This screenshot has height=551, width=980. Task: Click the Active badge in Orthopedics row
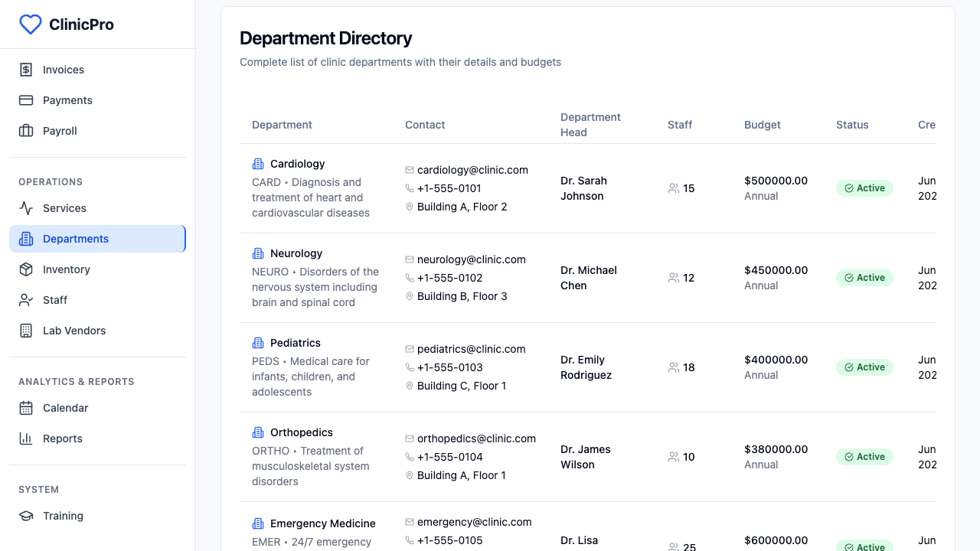click(x=864, y=457)
